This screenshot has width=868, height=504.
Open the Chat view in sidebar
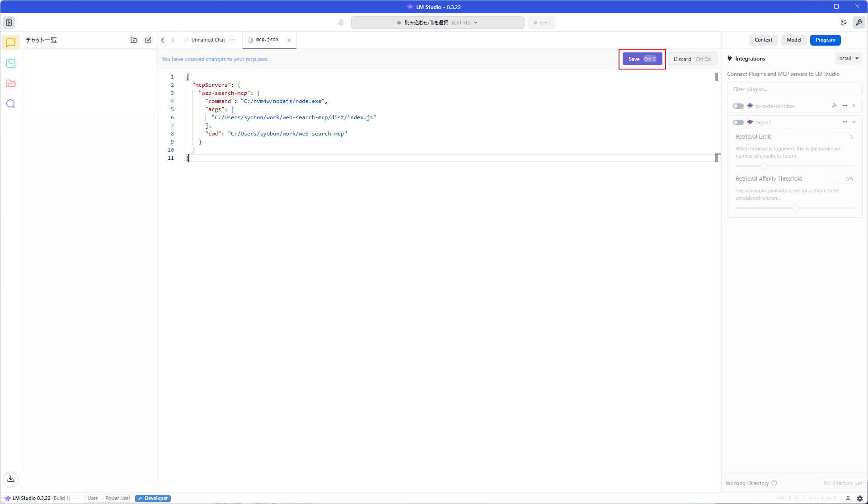(11, 43)
